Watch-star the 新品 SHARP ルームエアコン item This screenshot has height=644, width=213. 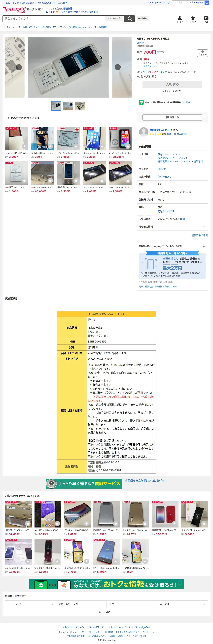[28, 524]
